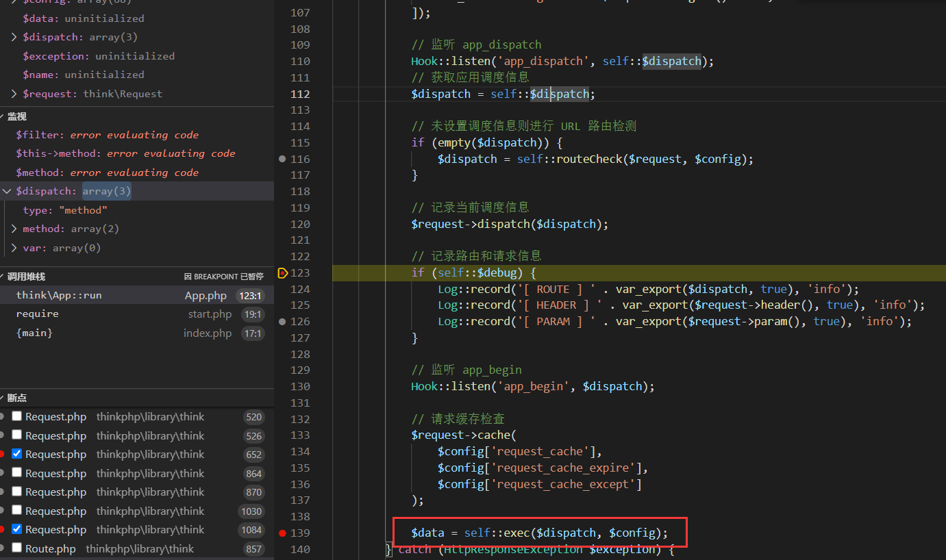The image size is (946, 560).
Task: Enable the Request.php line 870 breakpoint checkbox
Action: (17, 492)
